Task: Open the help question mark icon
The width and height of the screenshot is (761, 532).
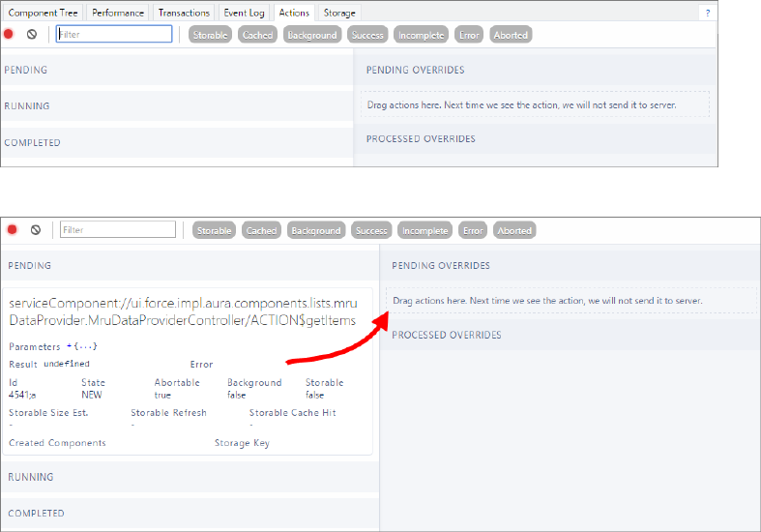Action: point(708,14)
